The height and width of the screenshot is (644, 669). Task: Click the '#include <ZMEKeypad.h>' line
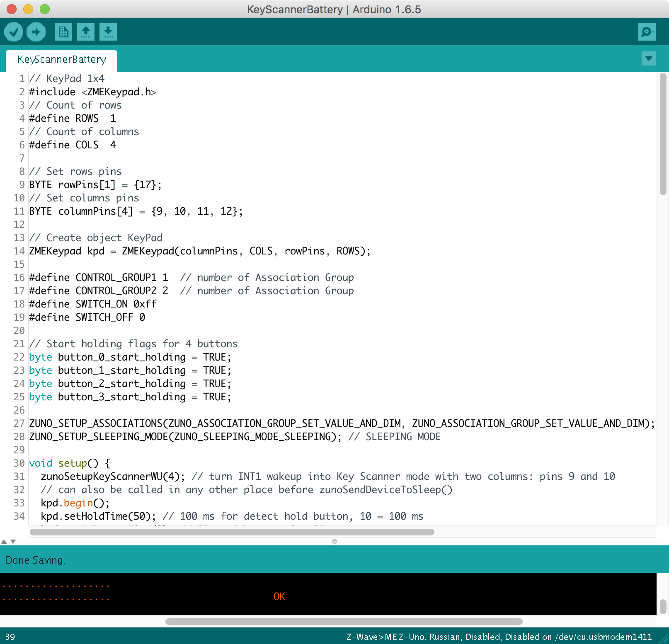coord(93,92)
